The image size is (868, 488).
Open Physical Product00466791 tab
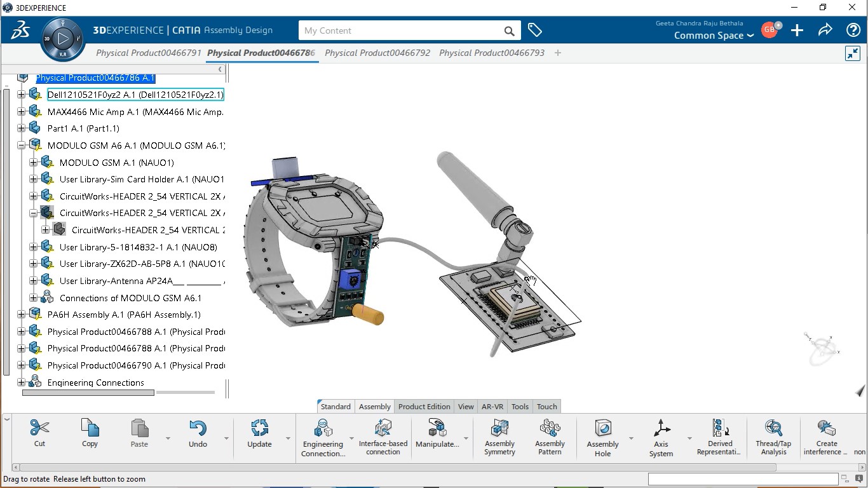149,53
